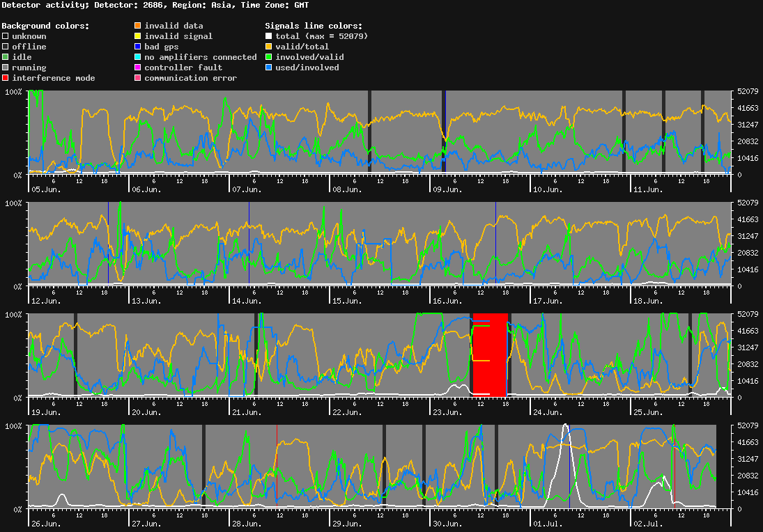Click the red interference block on 23.Jun.

[490, 355]
